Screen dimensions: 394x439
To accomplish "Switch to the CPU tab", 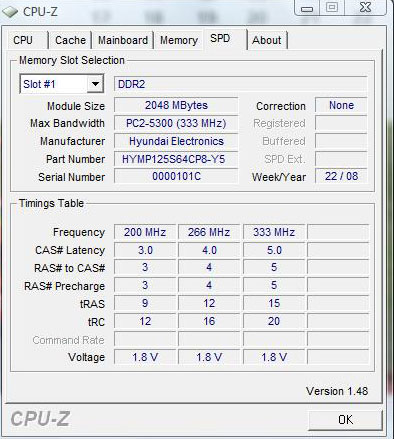I will click(23, 40).
